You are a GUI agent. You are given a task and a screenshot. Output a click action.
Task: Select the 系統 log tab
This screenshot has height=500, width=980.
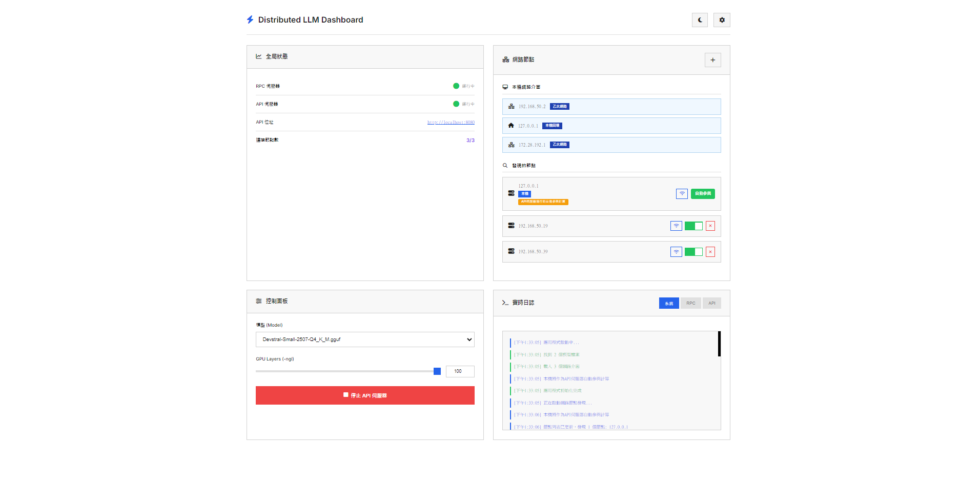click(669, 303)
